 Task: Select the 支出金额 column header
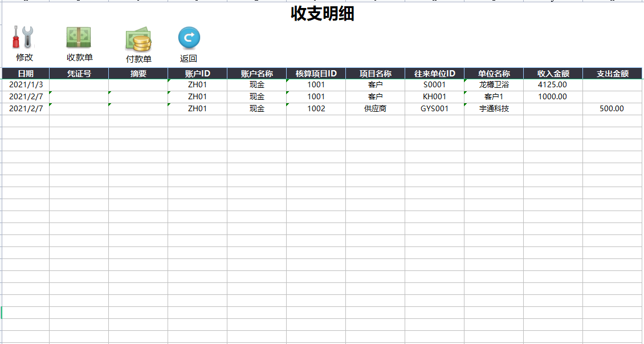(612, 72)
